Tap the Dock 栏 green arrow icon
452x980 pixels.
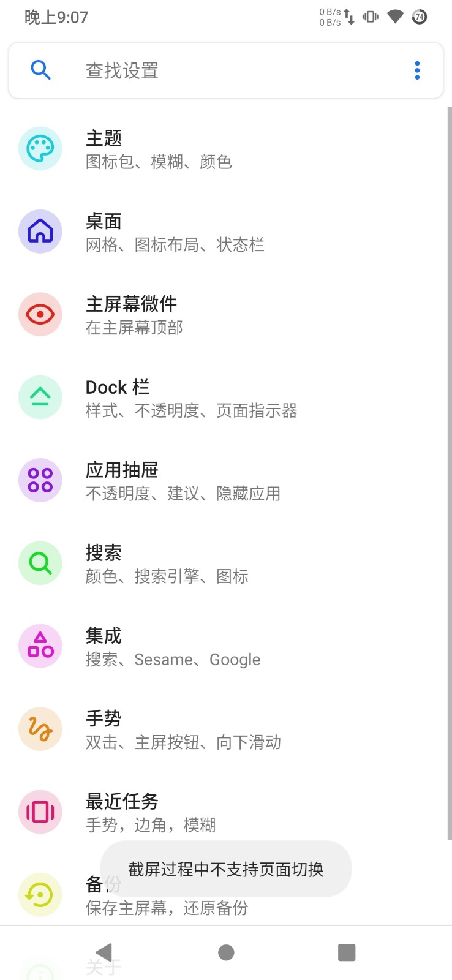40,398
